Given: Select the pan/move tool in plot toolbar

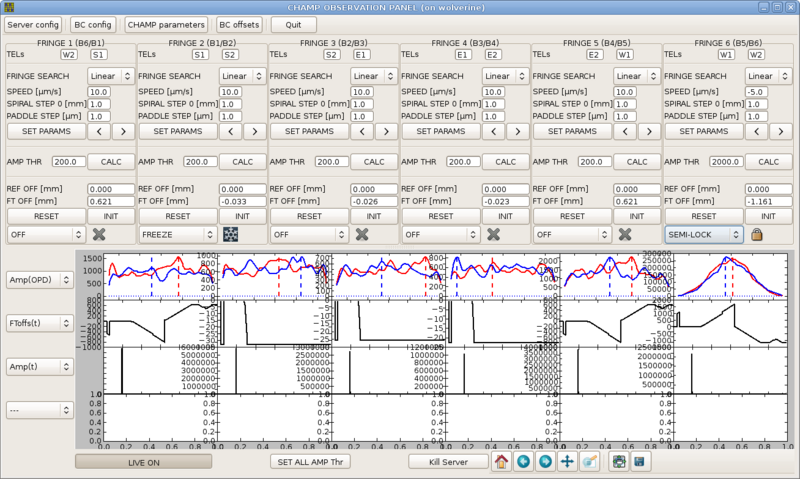Looking at the screenshot, I should click(x=567, y=462).
